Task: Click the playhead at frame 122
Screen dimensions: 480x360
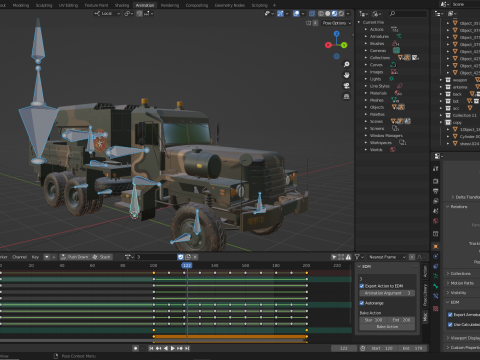Action: tap(187, 266)
